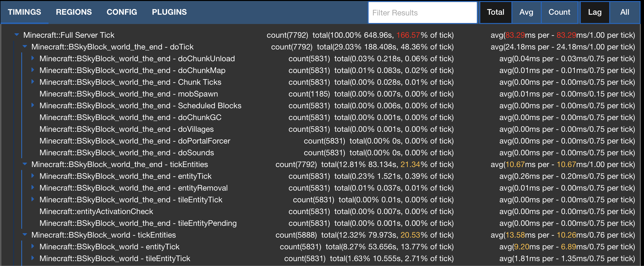Go to the PLUGINS tab
Screen dimensions: 644x266
click(169, 12)
